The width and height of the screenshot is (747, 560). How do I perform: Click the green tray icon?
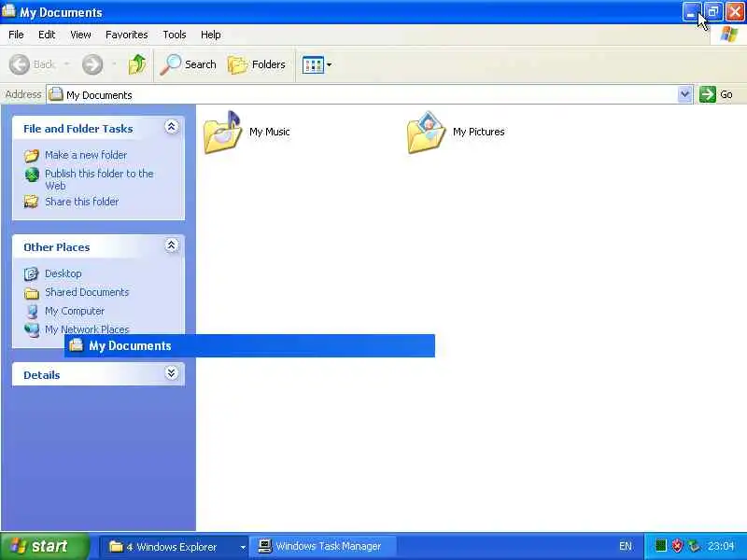tap(660, 546)
